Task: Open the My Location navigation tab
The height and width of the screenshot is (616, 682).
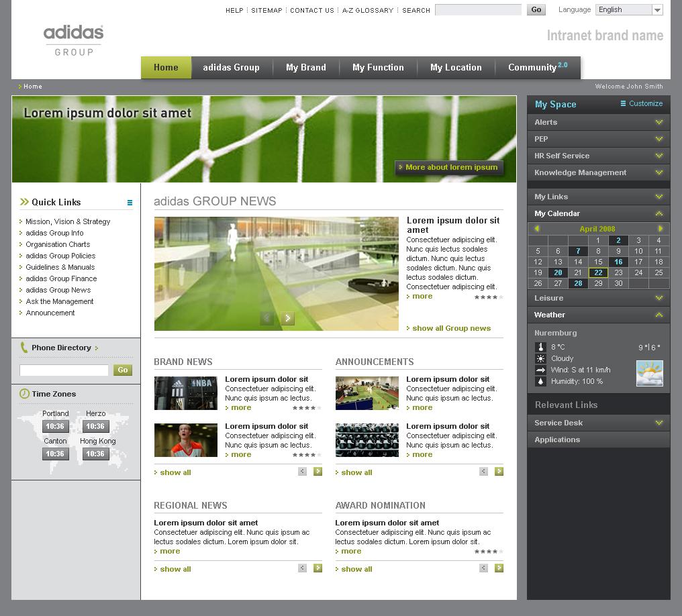Action: (456, 67)
